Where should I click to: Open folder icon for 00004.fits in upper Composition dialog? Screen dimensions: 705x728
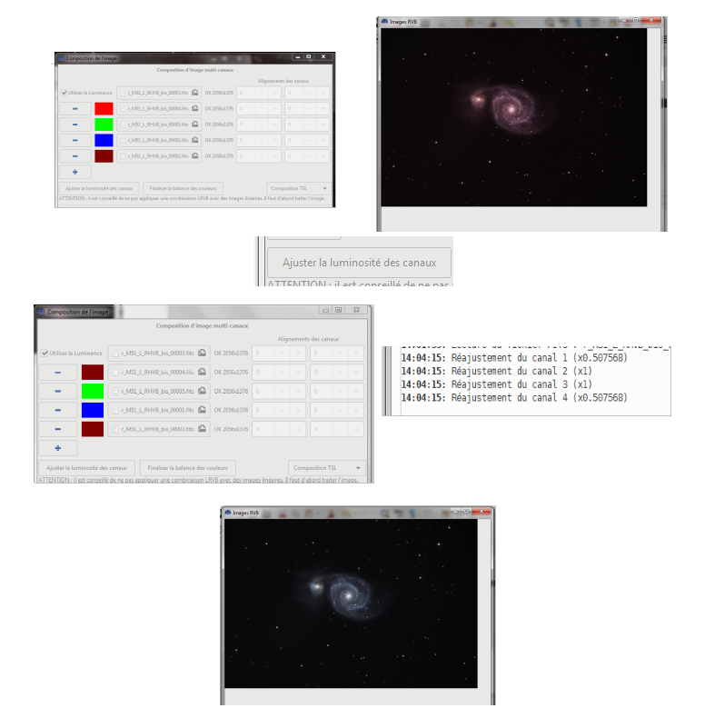click(195, 109)
